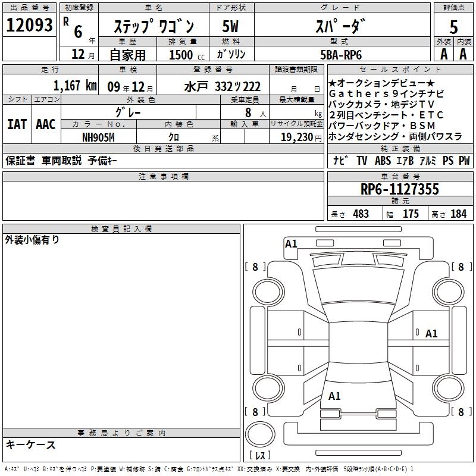Click the shift type IAT
Image resolution: width=476 pixels, height=476 pixels.
click(17, 124)
